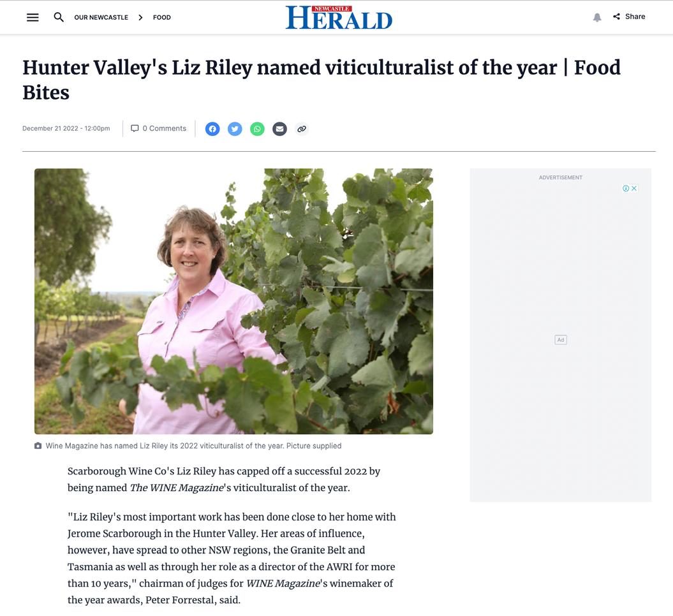Open the hamburger navigation menu

tap(33, 17)
